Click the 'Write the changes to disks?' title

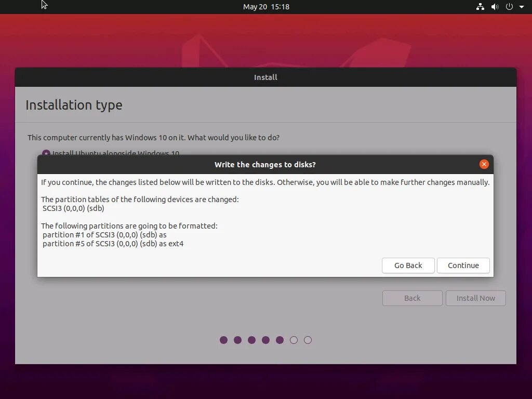point(265,165)
